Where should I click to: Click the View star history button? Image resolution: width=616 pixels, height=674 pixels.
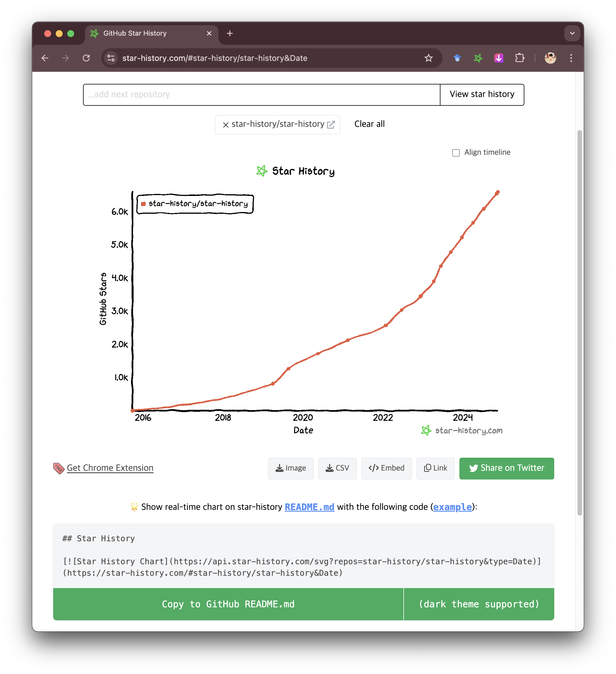click(482, 95)
